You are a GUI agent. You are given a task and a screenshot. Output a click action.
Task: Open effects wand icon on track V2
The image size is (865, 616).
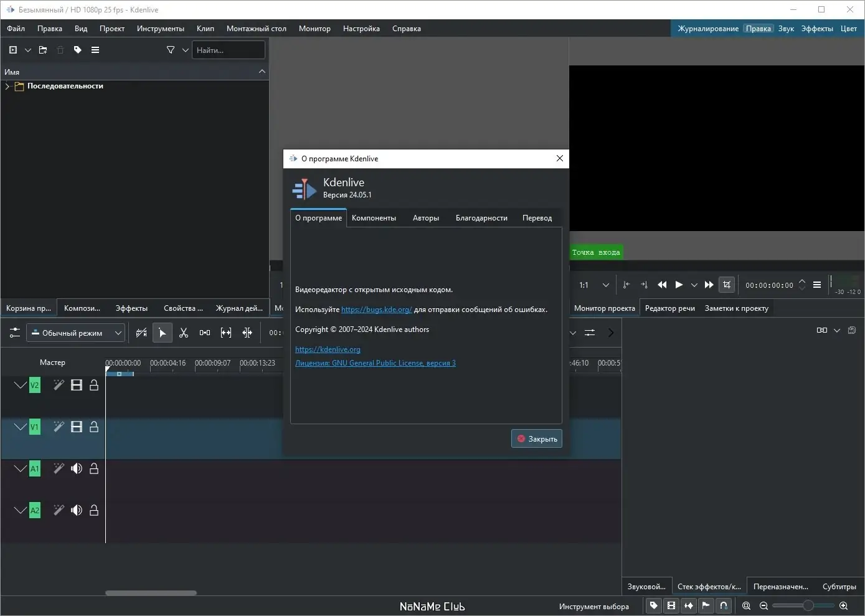pyautogui.click(x=59, y=385)
